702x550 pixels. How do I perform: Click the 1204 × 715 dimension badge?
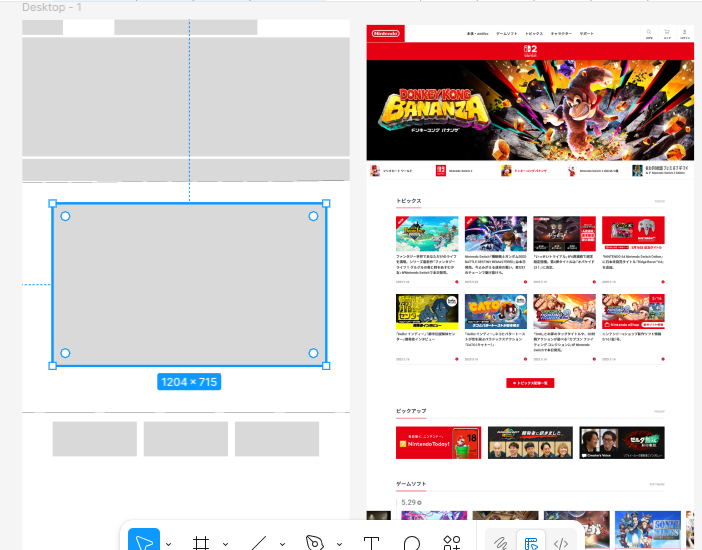(x=189, y=382)
